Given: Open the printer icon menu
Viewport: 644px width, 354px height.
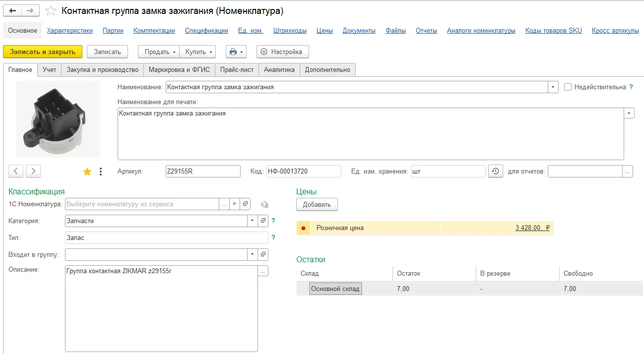Looking at the screenshot, I should [x=236, y=52].
